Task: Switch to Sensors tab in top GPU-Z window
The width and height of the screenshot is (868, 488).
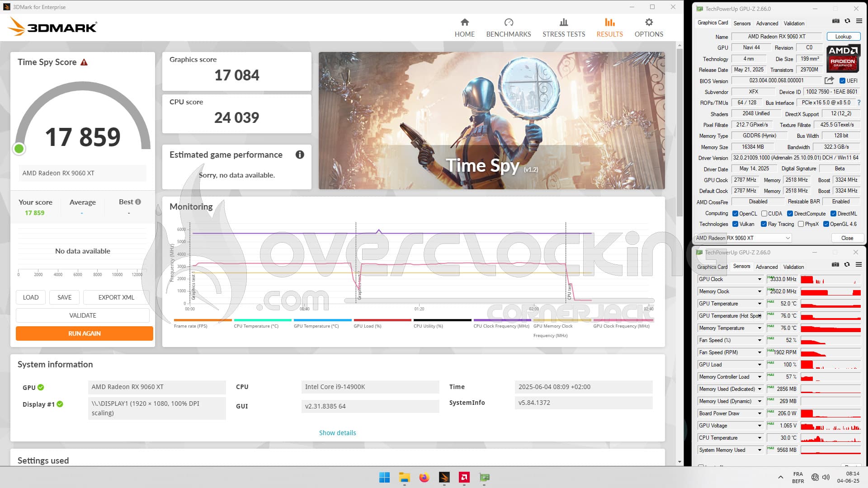Action: tap(742, 23)
